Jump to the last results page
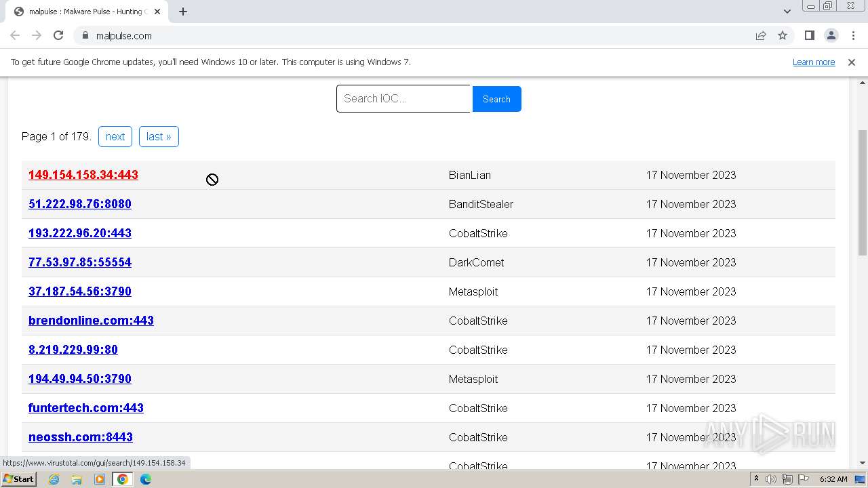 pyautogui.click(x=159, y=136)
